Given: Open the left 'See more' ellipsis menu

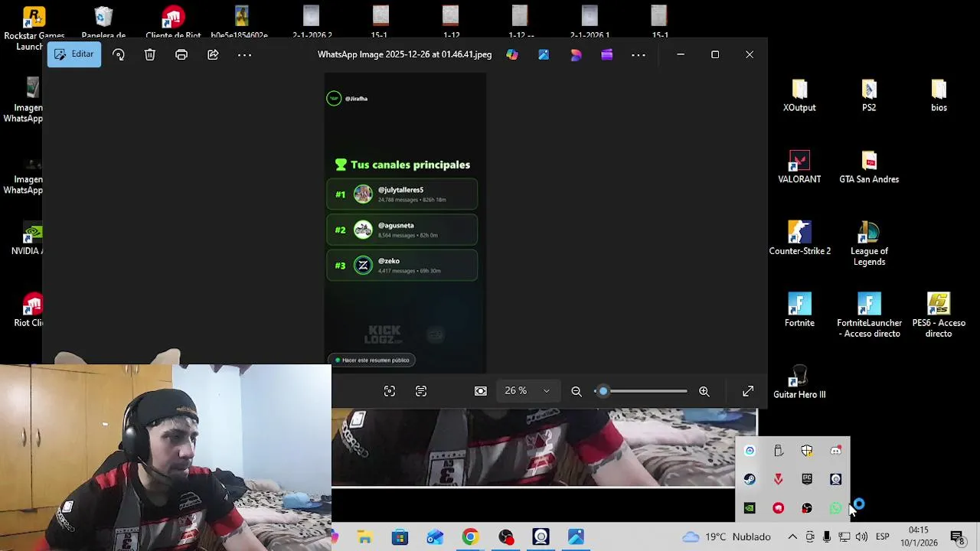Looking at the screenshot, I should pyautogui.click(x=245, y=54).
